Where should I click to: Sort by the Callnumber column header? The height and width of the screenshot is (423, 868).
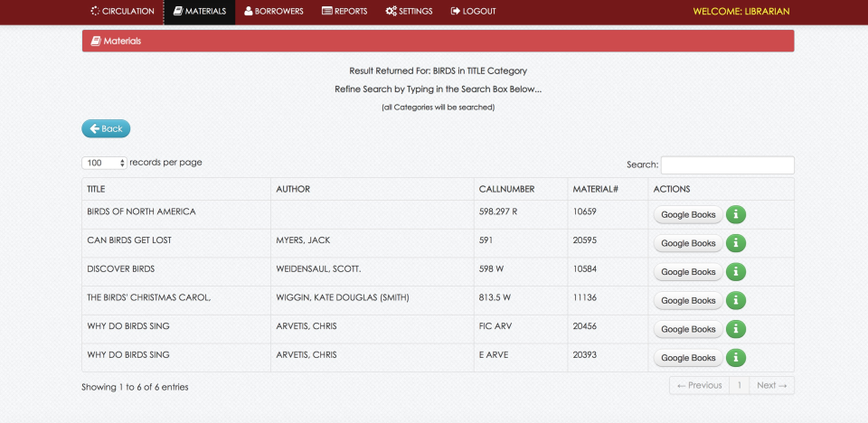(521, 189)
